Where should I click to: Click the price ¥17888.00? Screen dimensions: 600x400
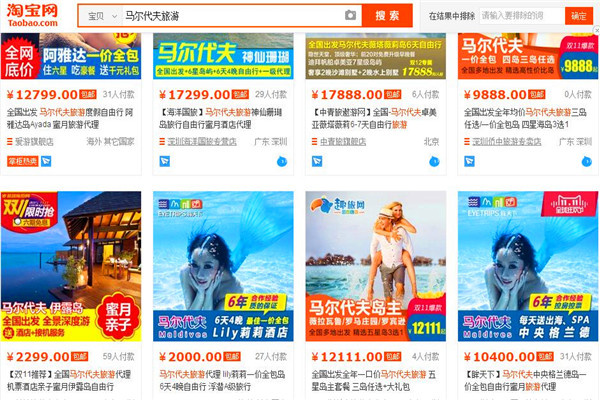[x=347, y=95]
